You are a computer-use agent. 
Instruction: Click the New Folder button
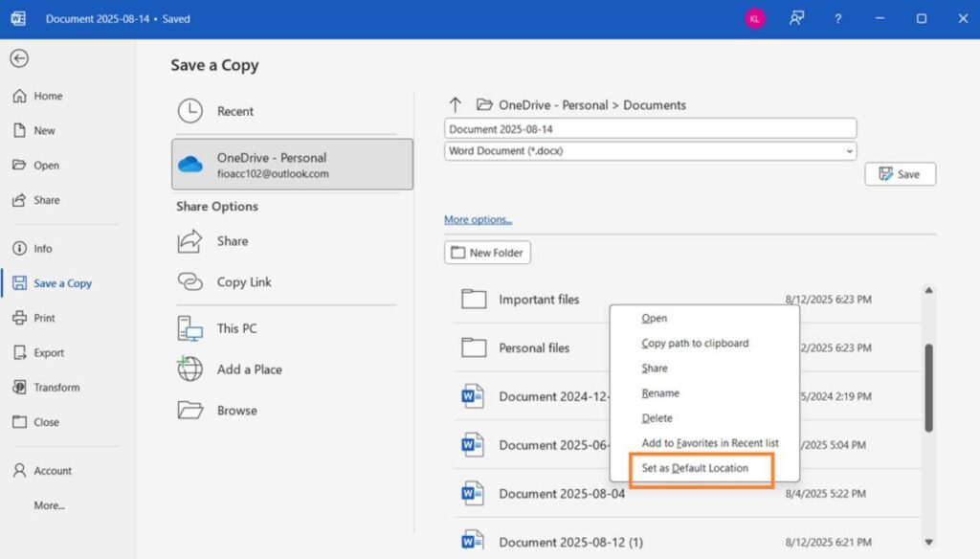pos(487,253)
